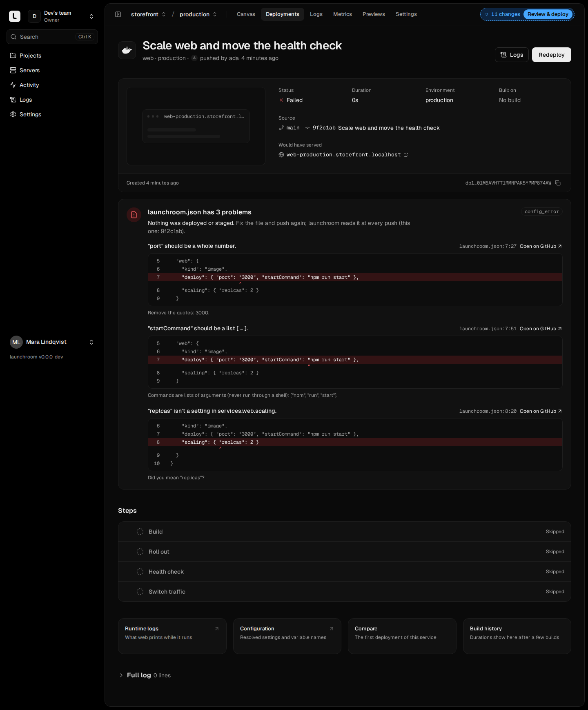Open the Metrics tab

pos(343,14)
